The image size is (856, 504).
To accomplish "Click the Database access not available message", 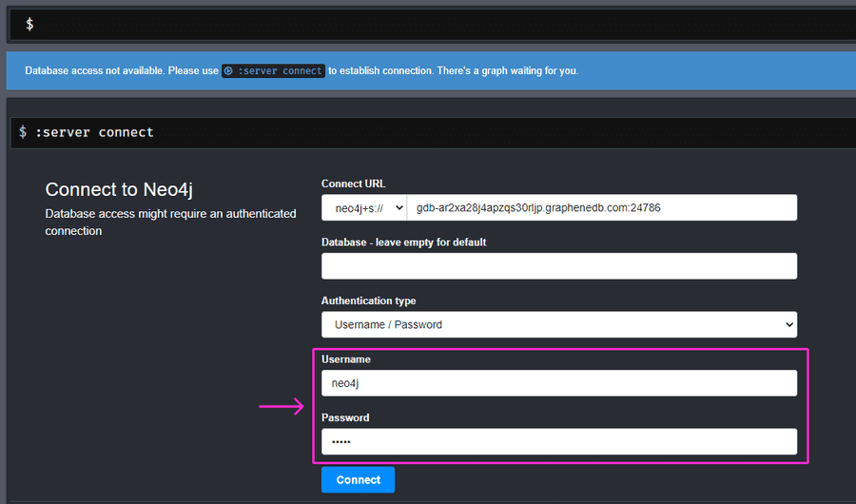I will 302,70.
